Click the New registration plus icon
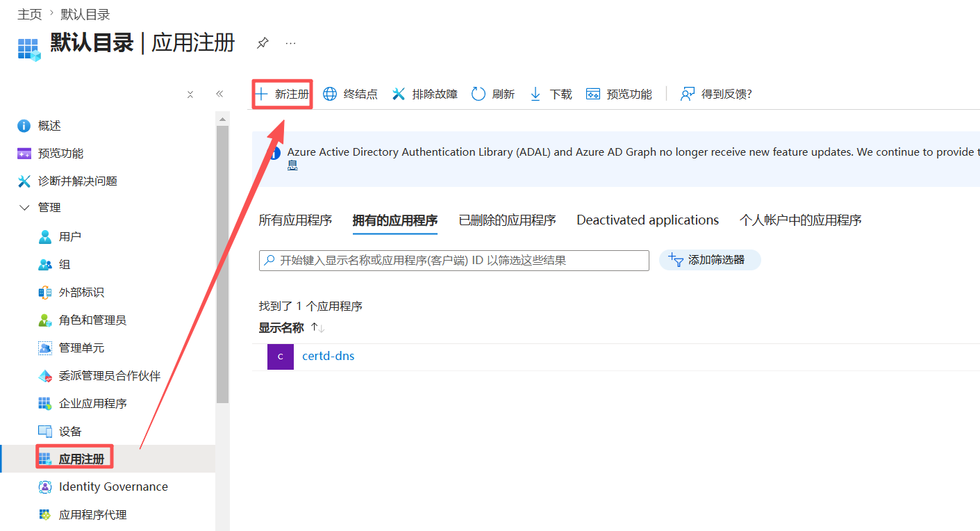Image resolution: width=980 pixels, height=531 pixels. [x=262, y=94]
